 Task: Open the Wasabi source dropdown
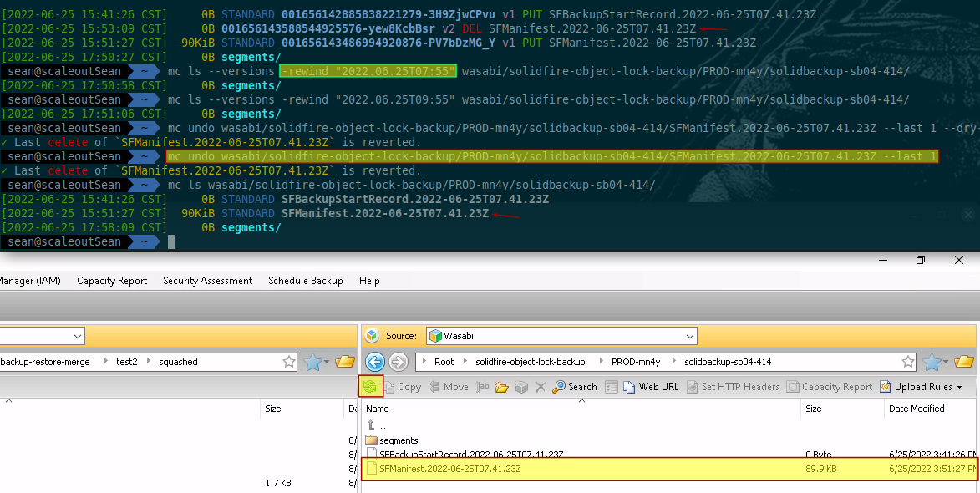click(689, 336)
